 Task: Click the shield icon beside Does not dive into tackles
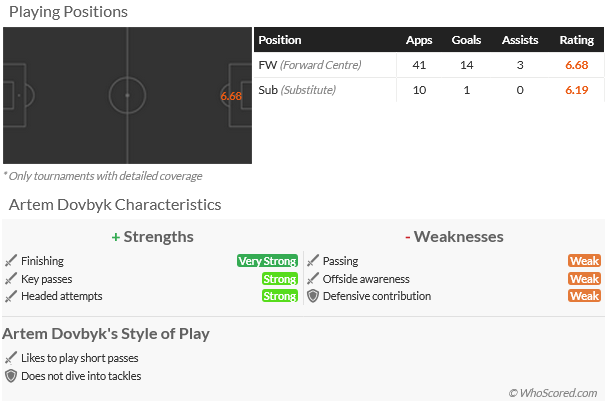click(11, 376)
